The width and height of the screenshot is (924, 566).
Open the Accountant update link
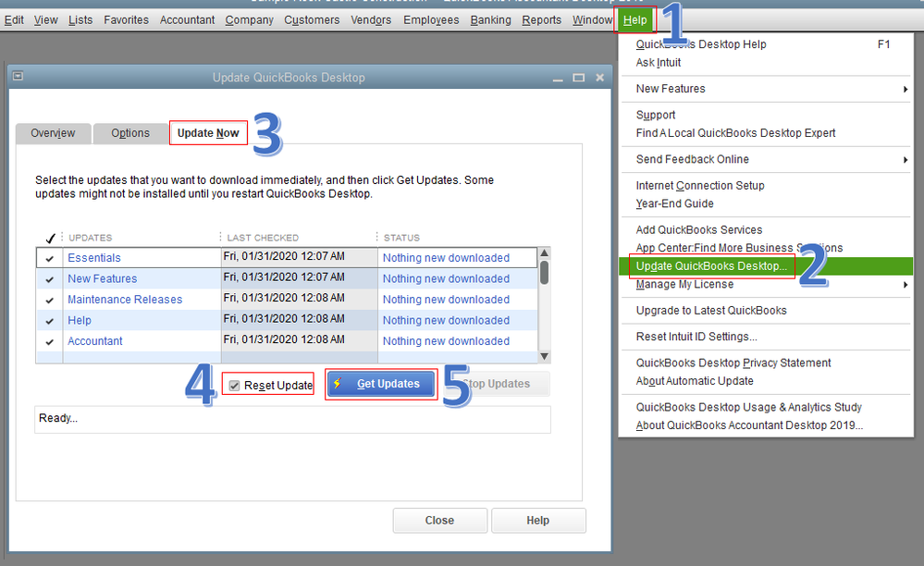coord(95,341)
